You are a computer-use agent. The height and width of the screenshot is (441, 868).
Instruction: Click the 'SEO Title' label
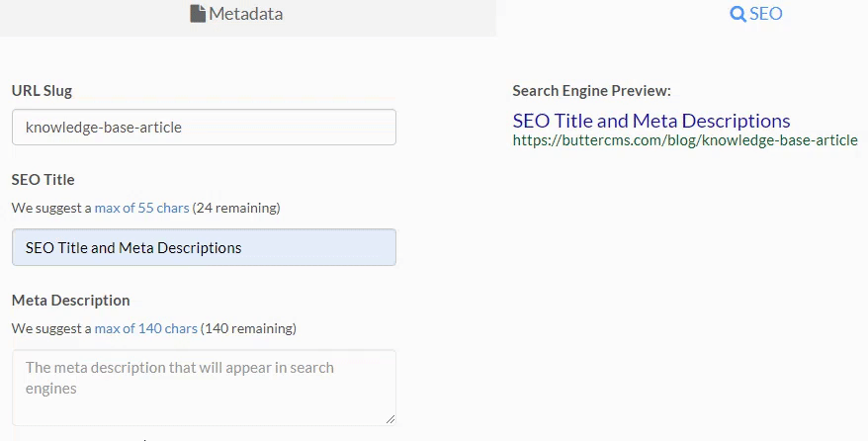(x=43, y=180)
